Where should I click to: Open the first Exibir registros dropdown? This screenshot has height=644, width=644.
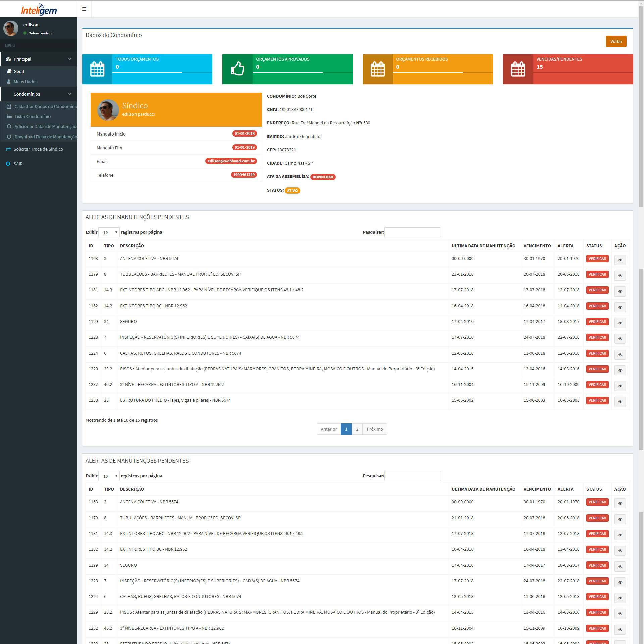click(x=109, y=232)
